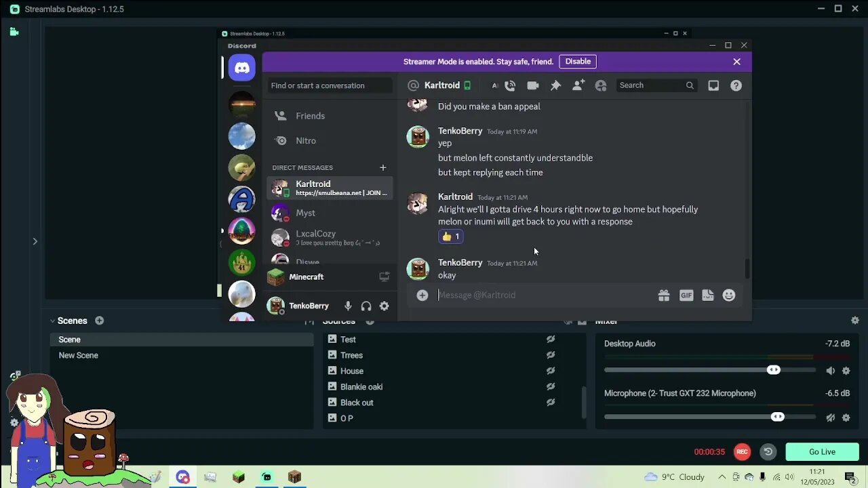Viewport: 868px width, 488px height.
Task: Open Streamlabs editor icon at top left
Action: pyautogui.click(x=14, y=31)
